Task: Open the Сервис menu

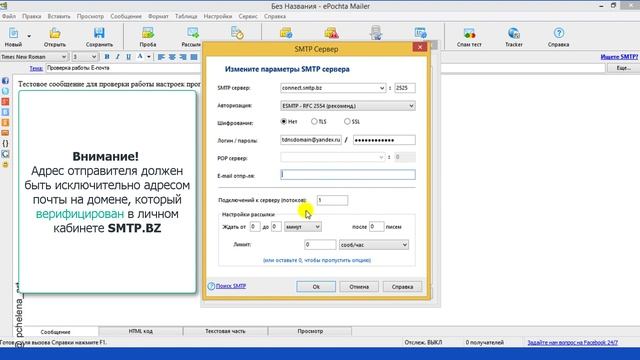Action: [x=248, y=16]
